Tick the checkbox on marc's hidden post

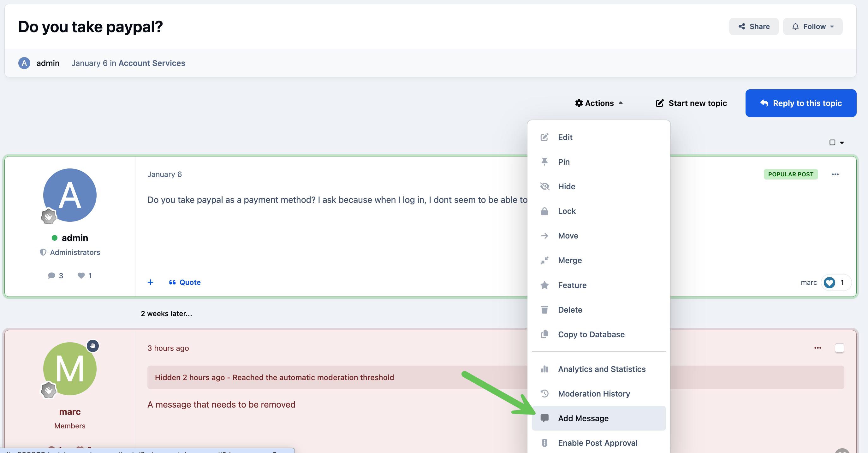tap(839, 348)
